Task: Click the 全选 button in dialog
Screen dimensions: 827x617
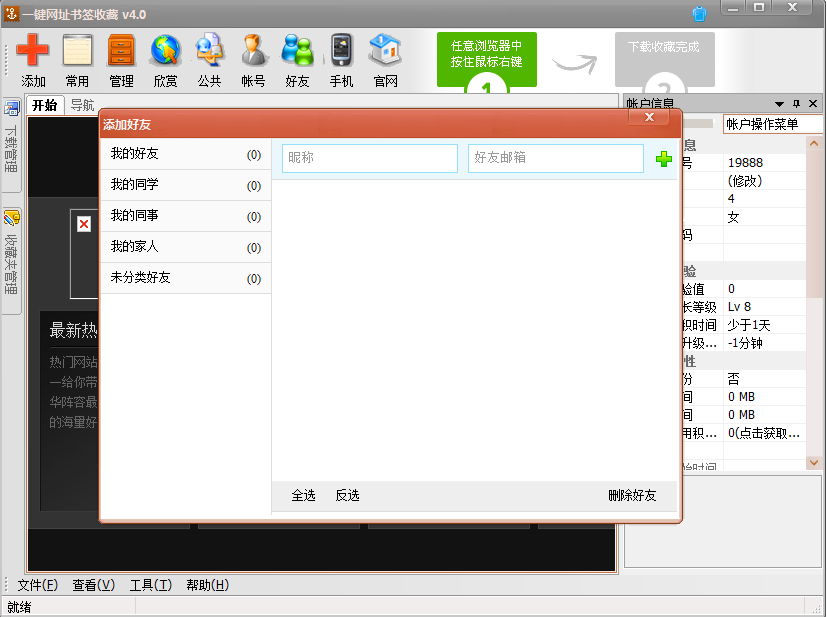Action: click(x=303, y=496)
